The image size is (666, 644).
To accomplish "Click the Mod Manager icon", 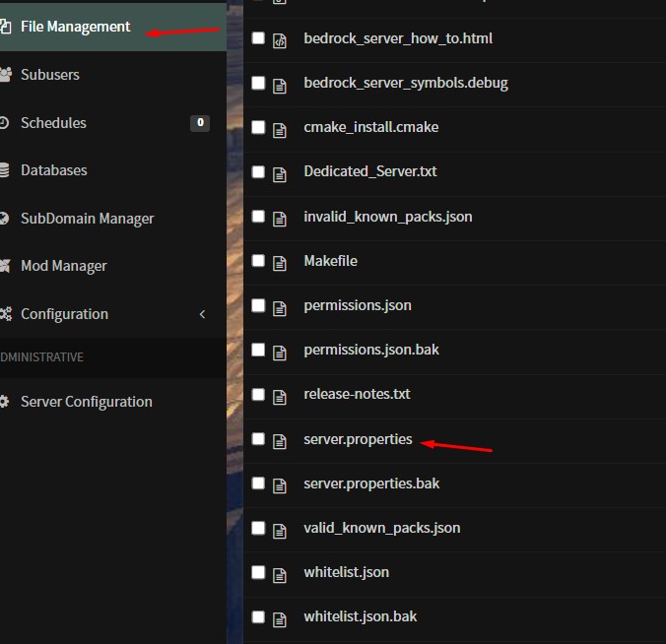I will click(5, 266).
